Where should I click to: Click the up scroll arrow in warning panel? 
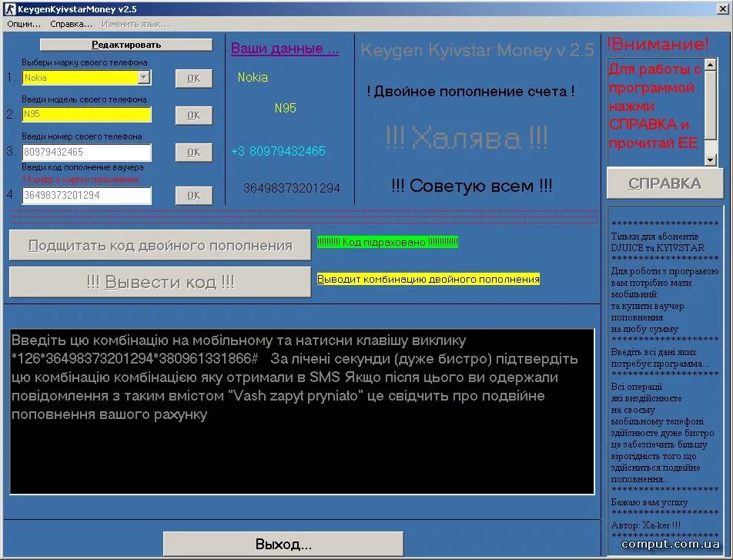(x=709, y=65)
